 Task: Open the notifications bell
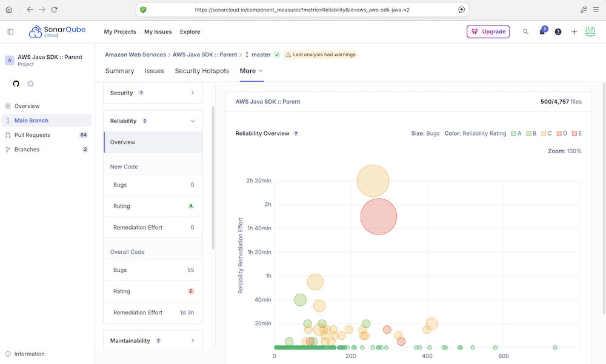(542, 32)
